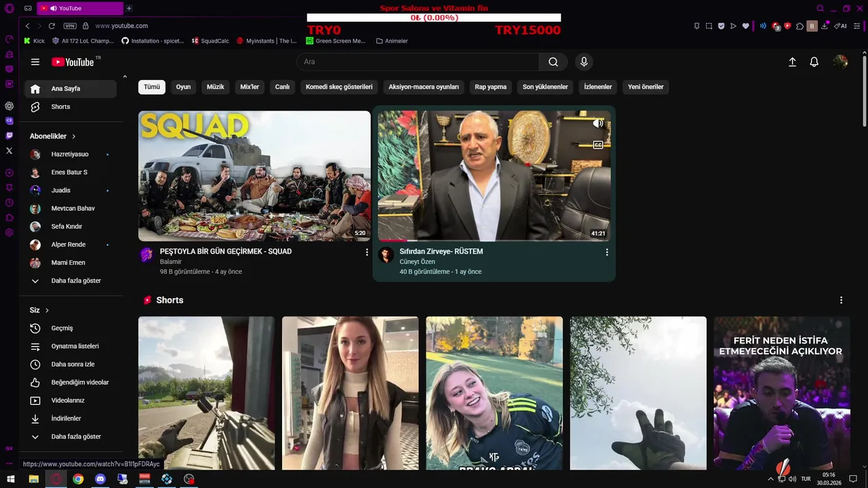868x488 pixels.
Task: Click the search magnifier button
Action: pyautogui.click(x=553, y=62)
